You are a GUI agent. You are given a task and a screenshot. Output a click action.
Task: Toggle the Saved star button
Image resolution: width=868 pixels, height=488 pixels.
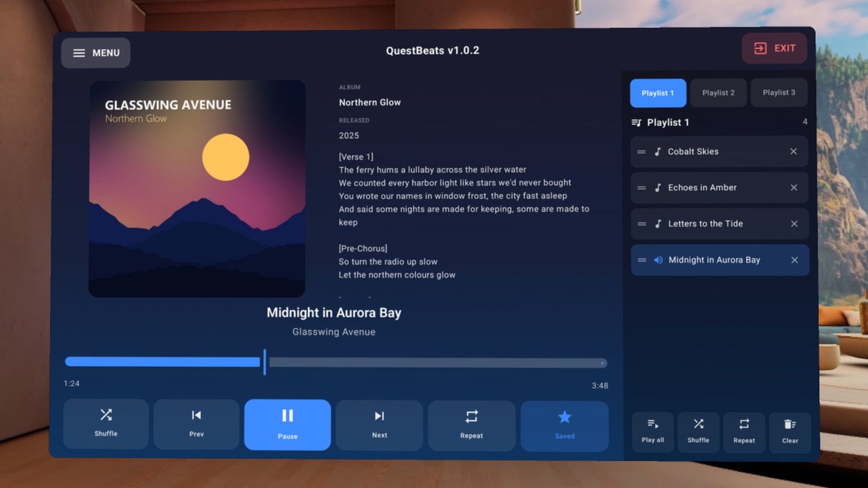point(565,427)
